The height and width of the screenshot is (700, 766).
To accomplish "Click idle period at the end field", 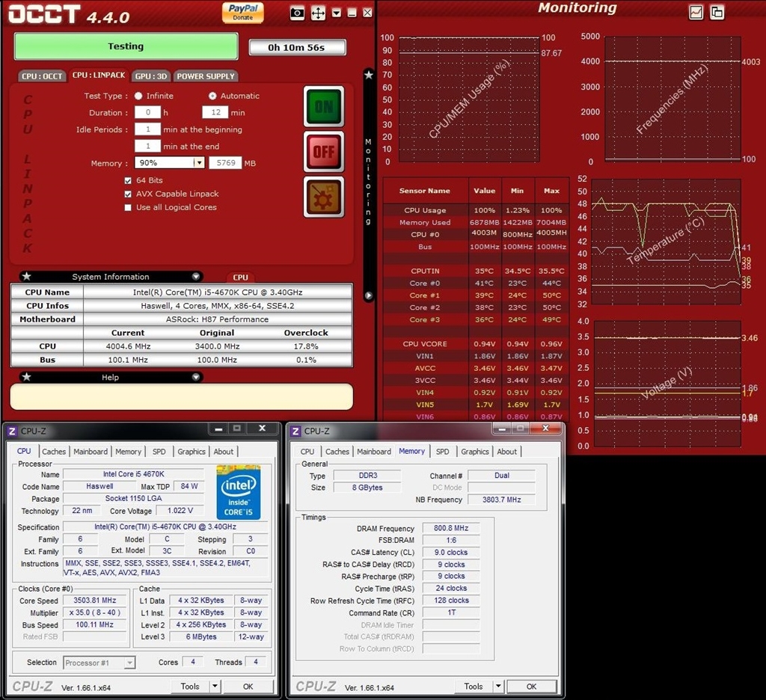I will (x=147, y=146).
